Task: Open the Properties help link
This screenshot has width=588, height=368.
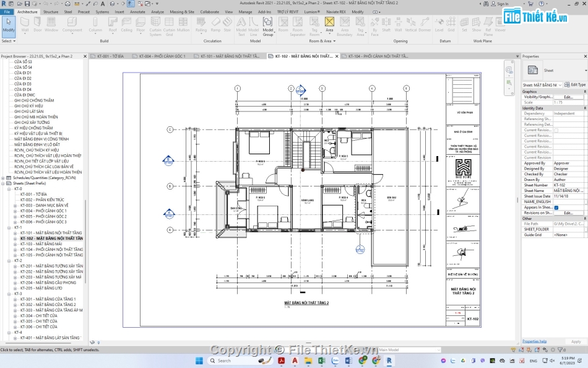Action: 534,341
